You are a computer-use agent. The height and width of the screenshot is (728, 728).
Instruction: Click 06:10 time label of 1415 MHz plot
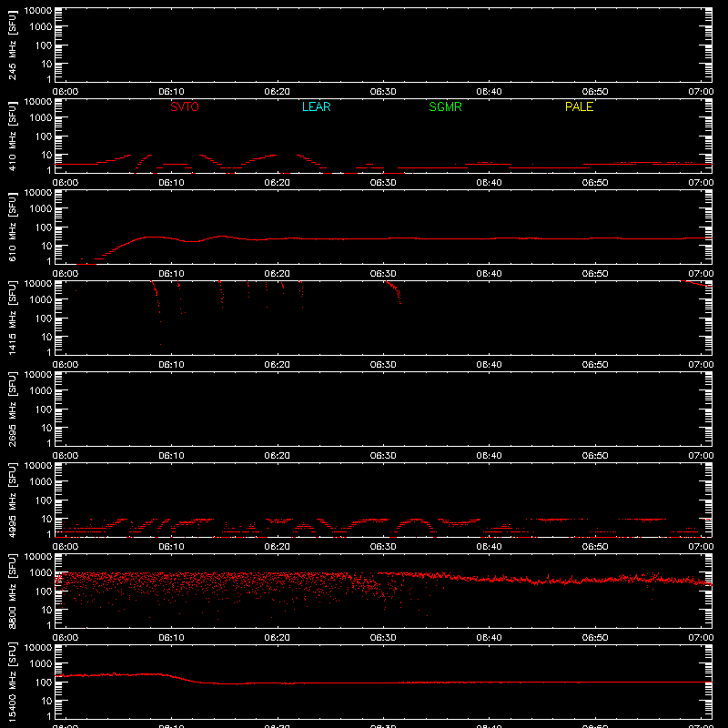click(x=171, y=365)
